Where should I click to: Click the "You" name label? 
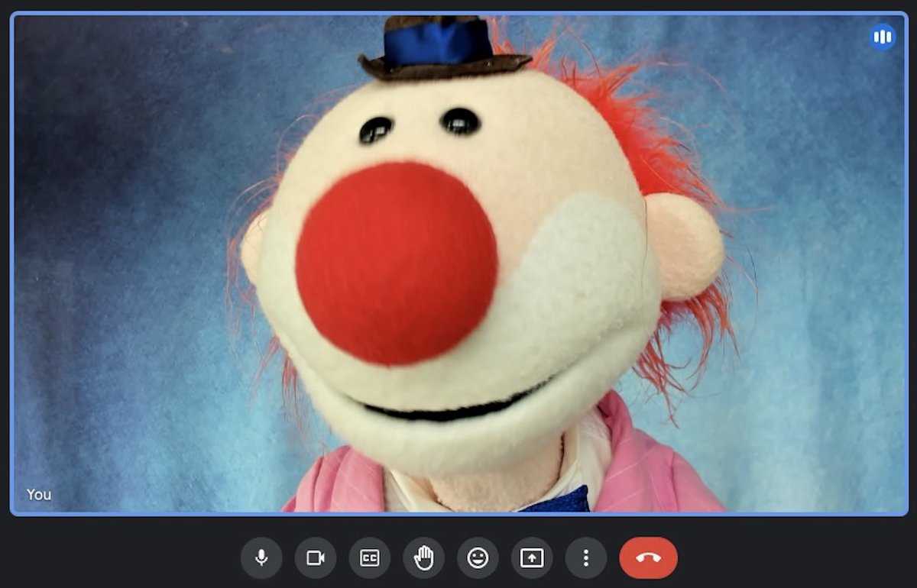[38, 494]
